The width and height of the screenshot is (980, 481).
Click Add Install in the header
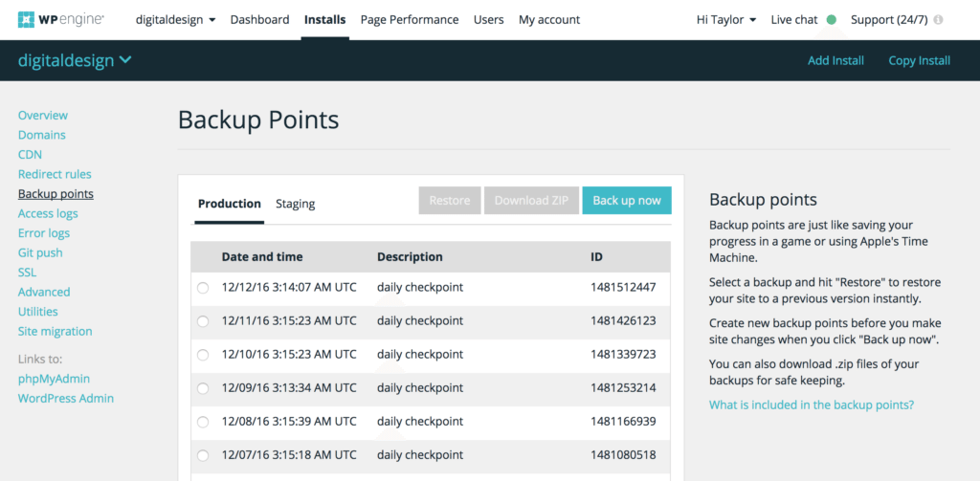pos(835,60)
